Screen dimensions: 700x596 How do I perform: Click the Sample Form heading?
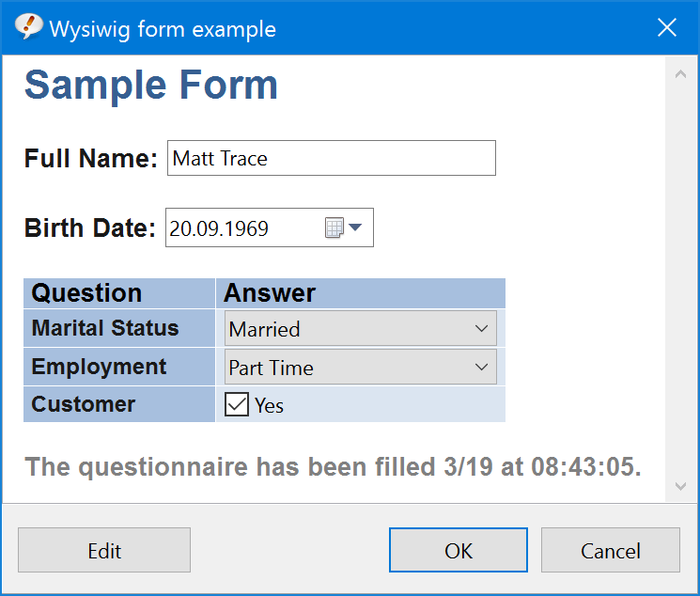tap(151, 86)
